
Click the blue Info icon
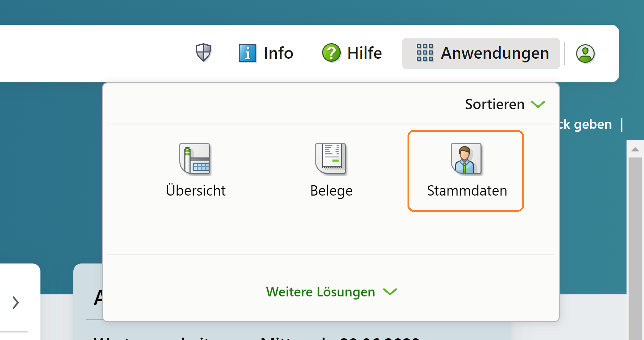tap(247, 53)
